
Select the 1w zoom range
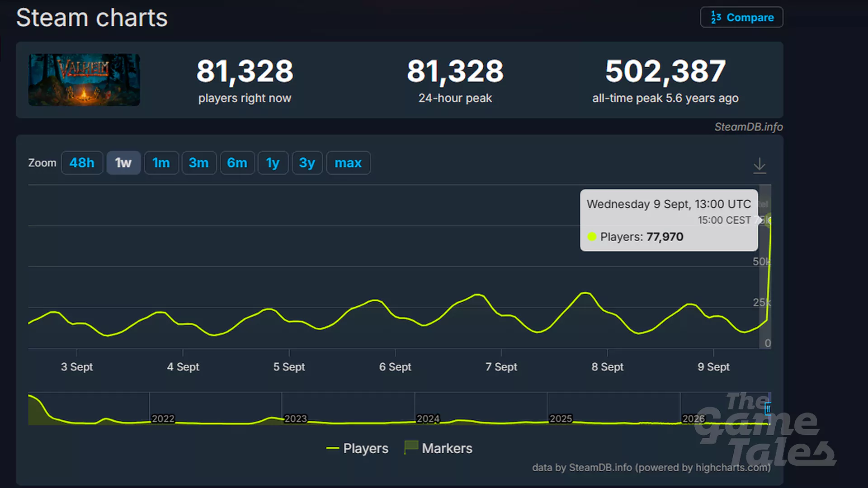point(123,163)
